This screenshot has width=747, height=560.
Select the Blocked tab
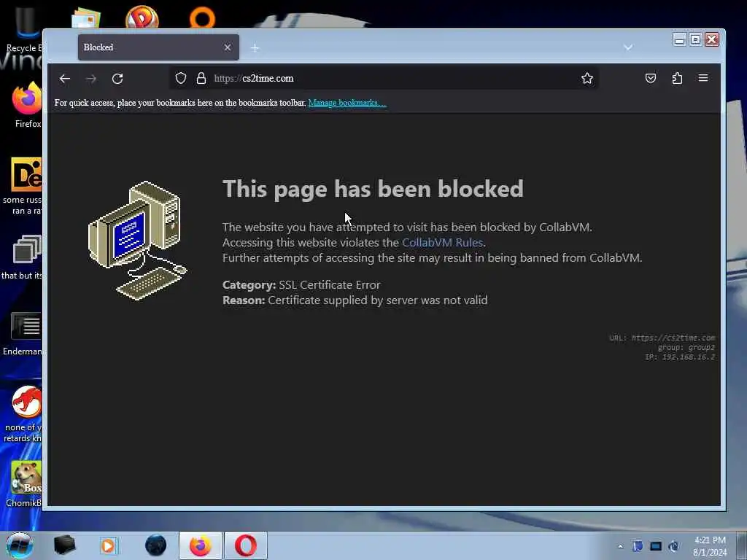pos(158,47)
